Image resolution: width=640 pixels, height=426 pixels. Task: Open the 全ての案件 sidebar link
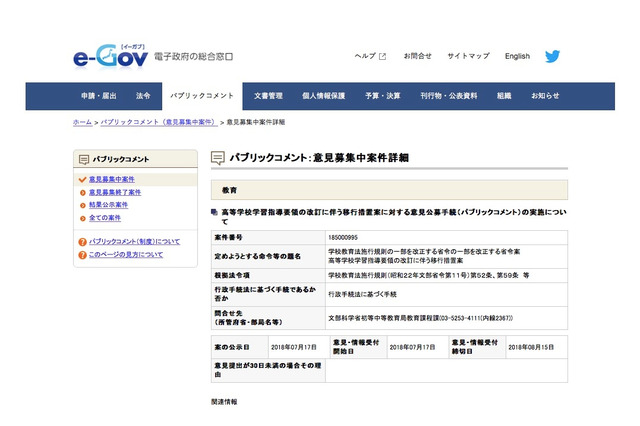(x=105, y=218)
